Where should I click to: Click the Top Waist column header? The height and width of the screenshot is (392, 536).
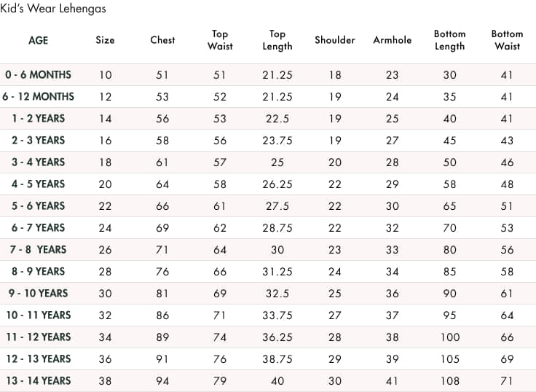tap(220, 40)
